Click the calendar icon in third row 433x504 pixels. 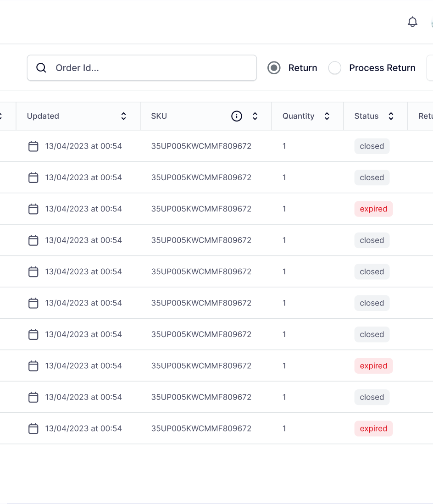pyautogui.click(x=33, y=209)
